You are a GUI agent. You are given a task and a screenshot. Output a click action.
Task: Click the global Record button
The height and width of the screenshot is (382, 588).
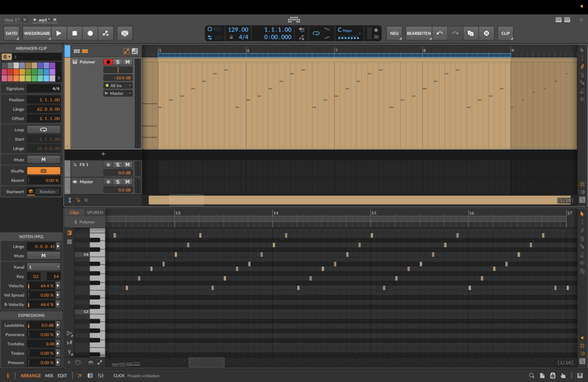90,33
